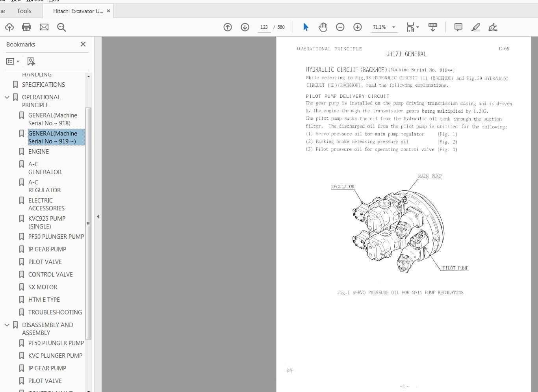
Task: Send file by email envelope icon
Action: (x=44, y=27)
